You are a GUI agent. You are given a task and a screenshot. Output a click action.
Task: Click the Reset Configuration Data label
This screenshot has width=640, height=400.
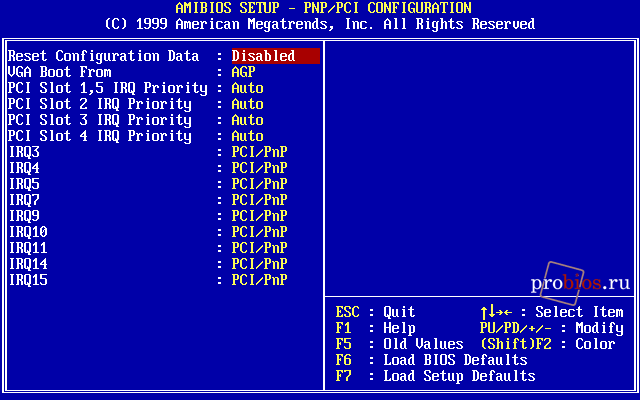click(103, 56)
